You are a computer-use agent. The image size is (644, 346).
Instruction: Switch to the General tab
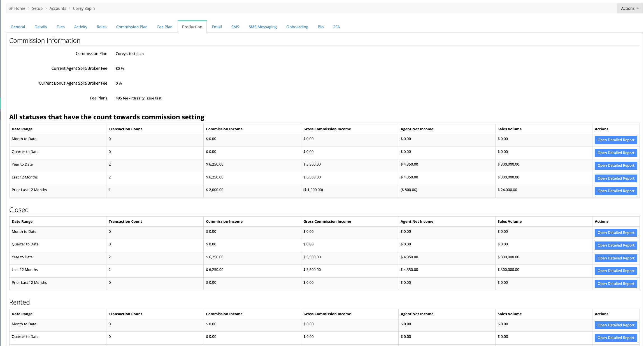coord(18,27)
